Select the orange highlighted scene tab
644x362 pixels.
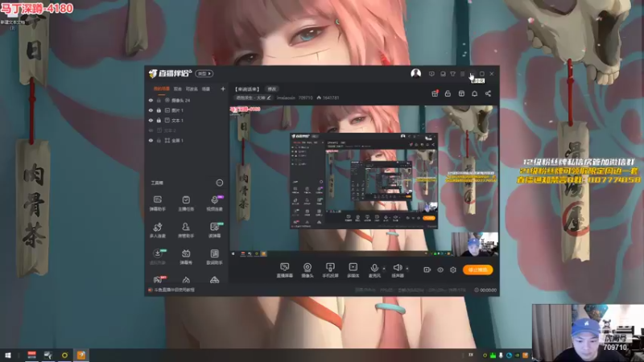tap(162, 88)
